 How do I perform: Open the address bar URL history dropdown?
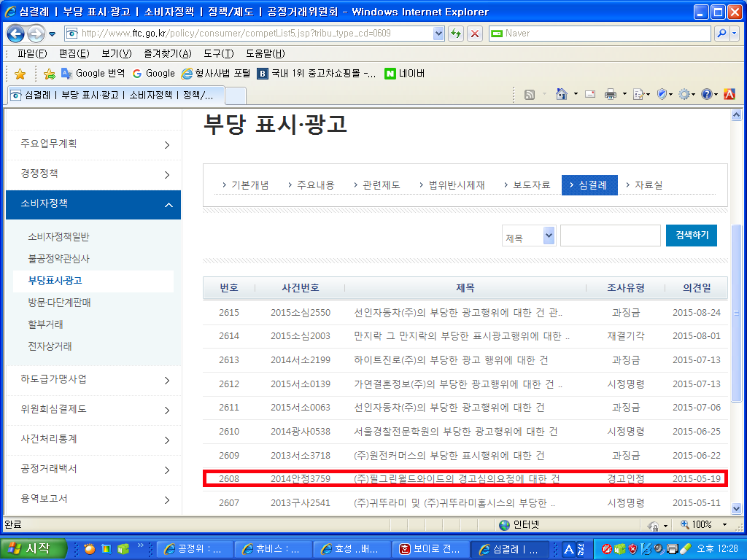point(438,34)
